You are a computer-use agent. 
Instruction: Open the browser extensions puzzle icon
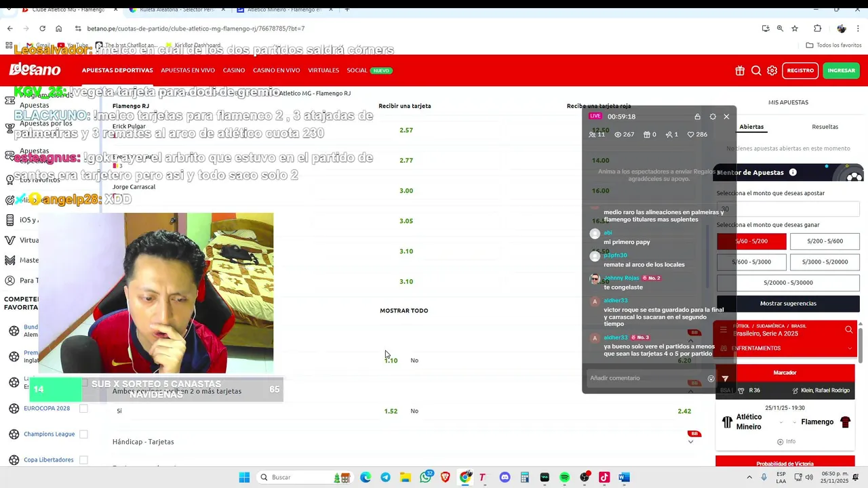tap(817, 28)
